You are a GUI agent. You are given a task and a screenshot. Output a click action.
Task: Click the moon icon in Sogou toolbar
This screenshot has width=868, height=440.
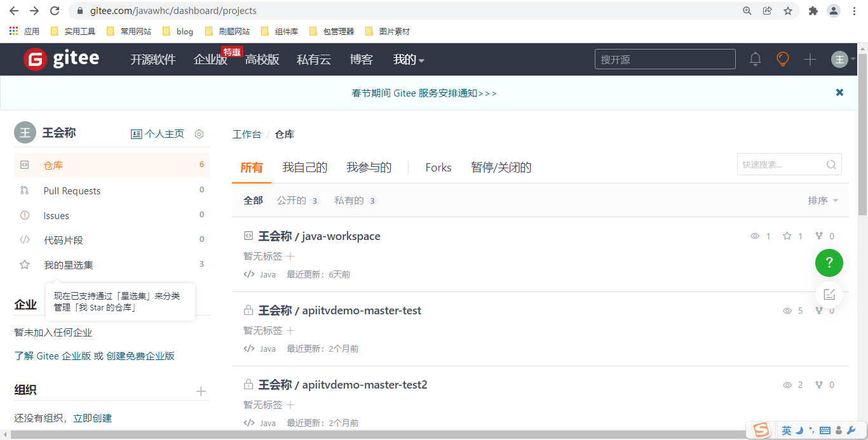click(799, 430)
